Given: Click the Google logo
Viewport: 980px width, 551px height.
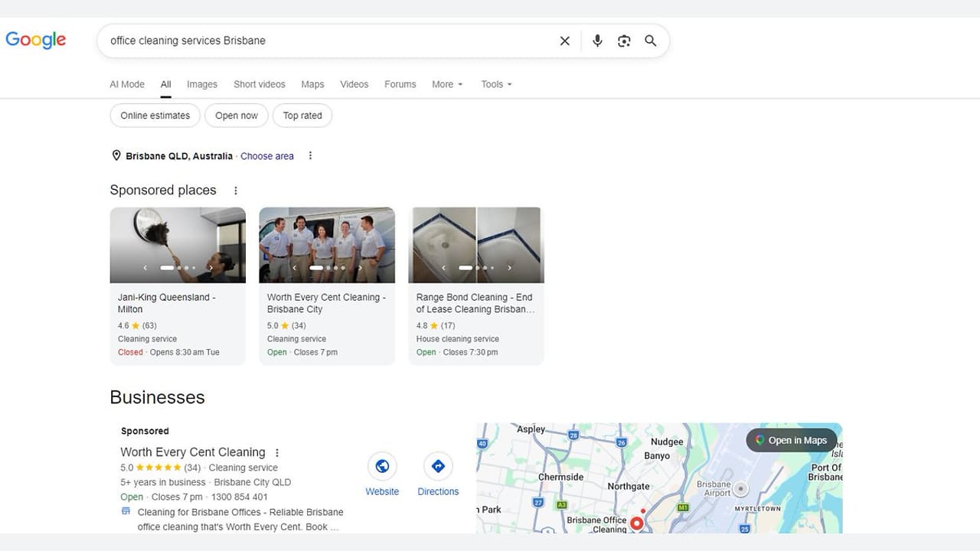Looking at the screenshot, I should 36,40.
